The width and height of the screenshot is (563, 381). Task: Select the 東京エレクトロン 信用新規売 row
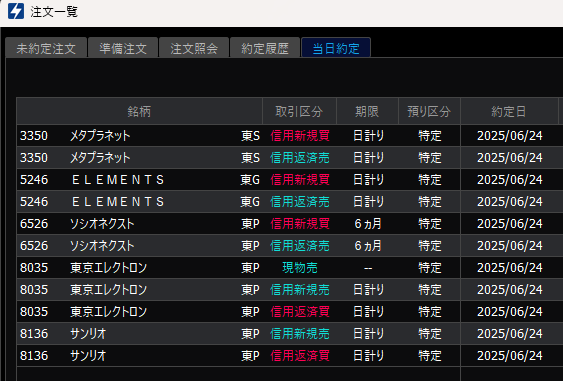[x=290, y=289]
